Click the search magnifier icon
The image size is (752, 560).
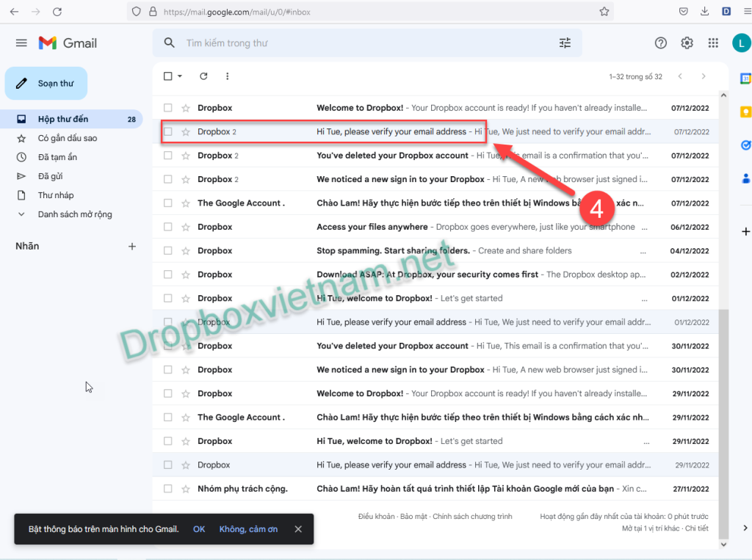[x=170, y=43]
